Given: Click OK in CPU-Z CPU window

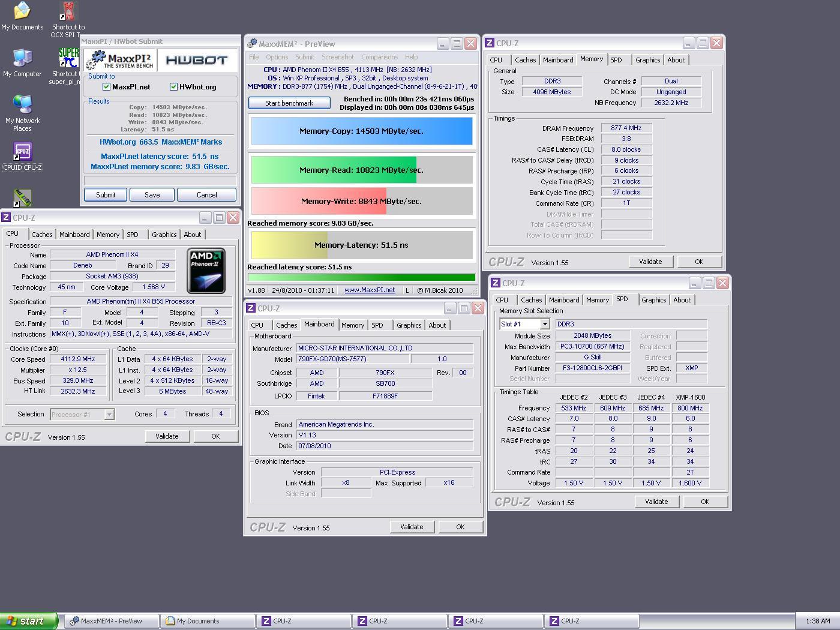Looking at the screenshot, I should click(215, 436).
